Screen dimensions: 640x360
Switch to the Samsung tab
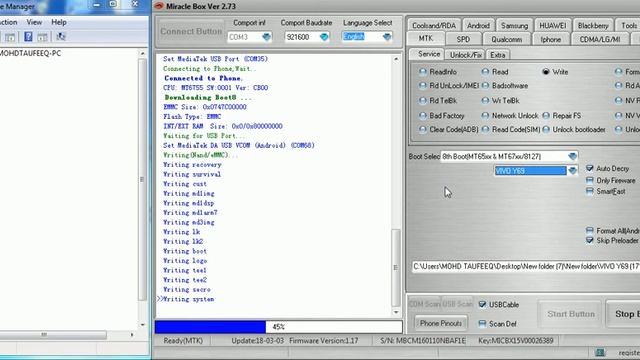(x=514, y=25)
